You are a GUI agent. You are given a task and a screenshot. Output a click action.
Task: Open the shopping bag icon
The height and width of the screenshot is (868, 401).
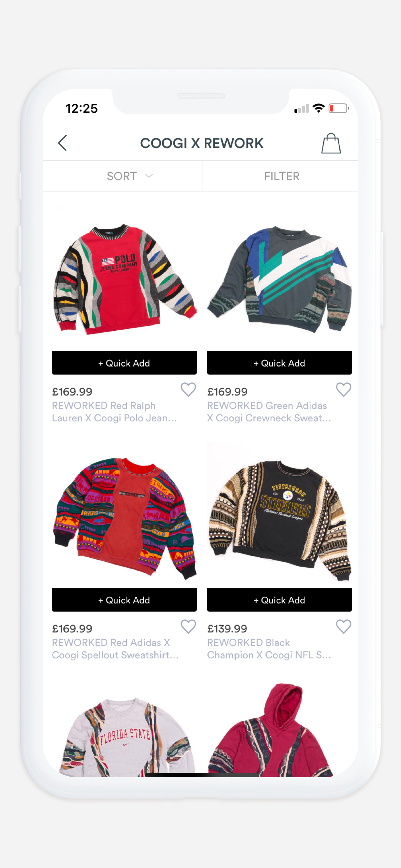point(331,143)
